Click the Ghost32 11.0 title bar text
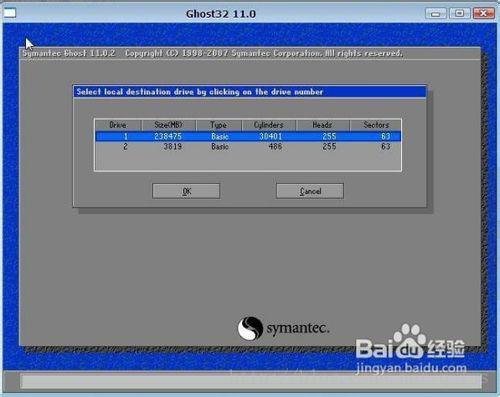The width and height of the screenshot is (500, 397). click(x=221, y=14)
